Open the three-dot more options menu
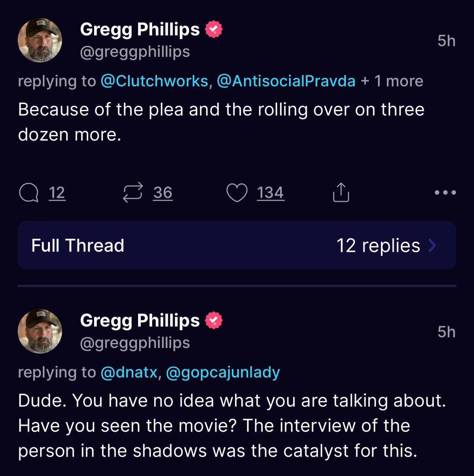The width and height of the screenshot is (474, 476). pos(445,193)
